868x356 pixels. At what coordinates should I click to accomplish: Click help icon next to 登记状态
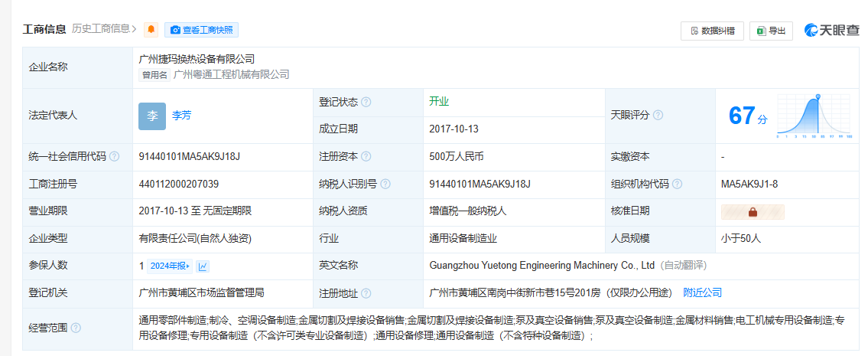pos(366,103)
